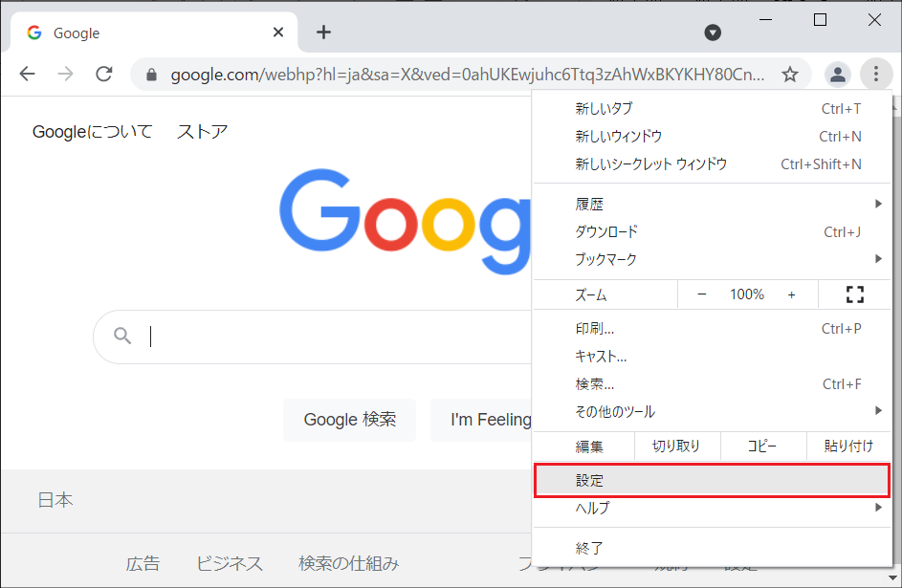This screenshot has width=902, height=588.
Task: Close the Google tab
Action: point(277,33)
